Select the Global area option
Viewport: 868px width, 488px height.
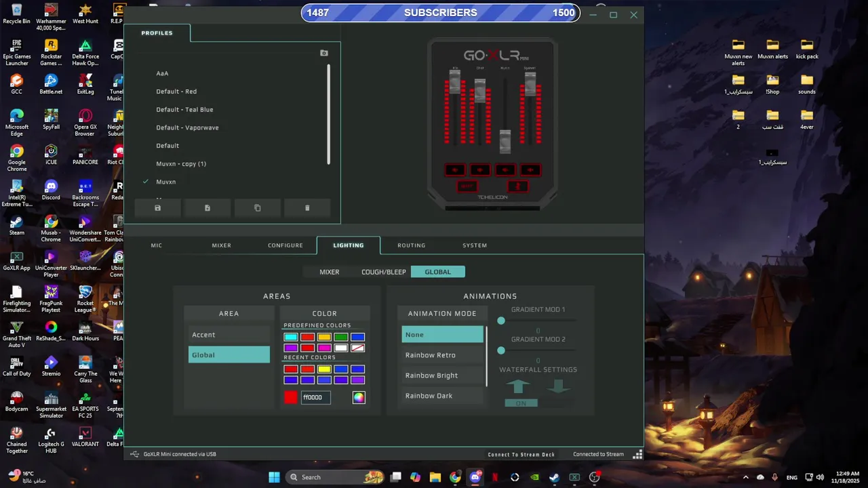coord(229,354)
